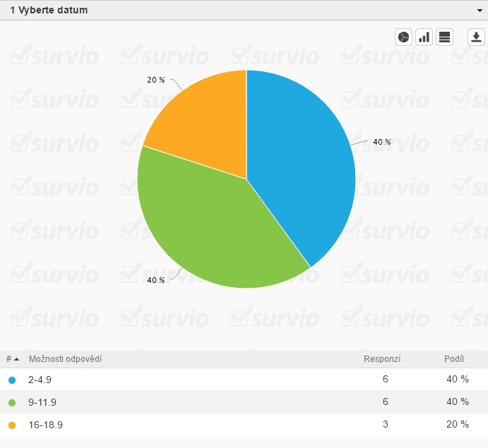Switch to bar chart view
The image size is (488, 448).
(x=424, y=37)
